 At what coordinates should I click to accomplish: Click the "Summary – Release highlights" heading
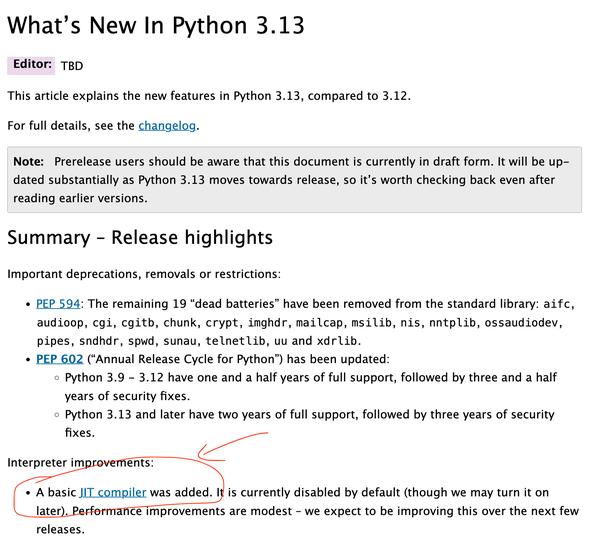140,237
